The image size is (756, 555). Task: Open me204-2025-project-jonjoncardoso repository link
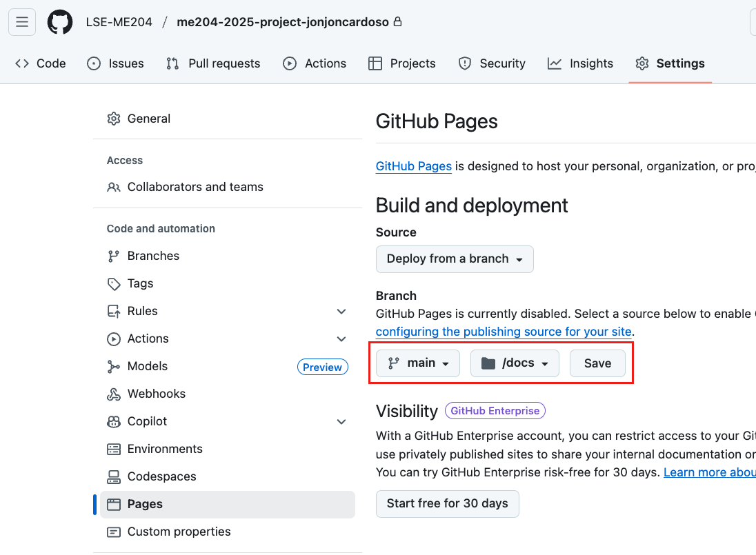click(x=283, y=22)
